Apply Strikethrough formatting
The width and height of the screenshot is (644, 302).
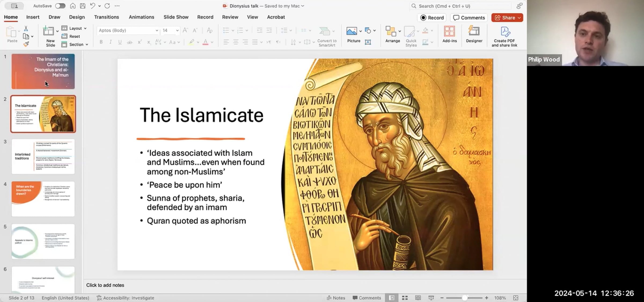tap(130, 42)
